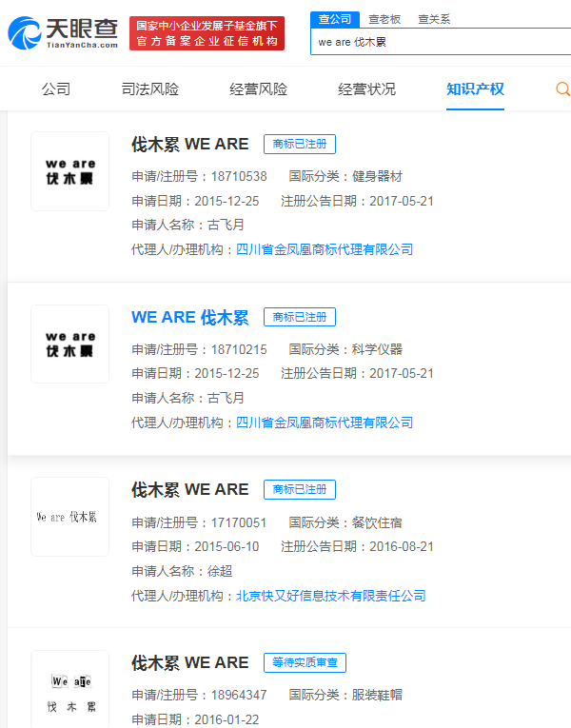Click the search box containing 'we are 伐木累'
This screenshot has width=571, height=728.
441,42
